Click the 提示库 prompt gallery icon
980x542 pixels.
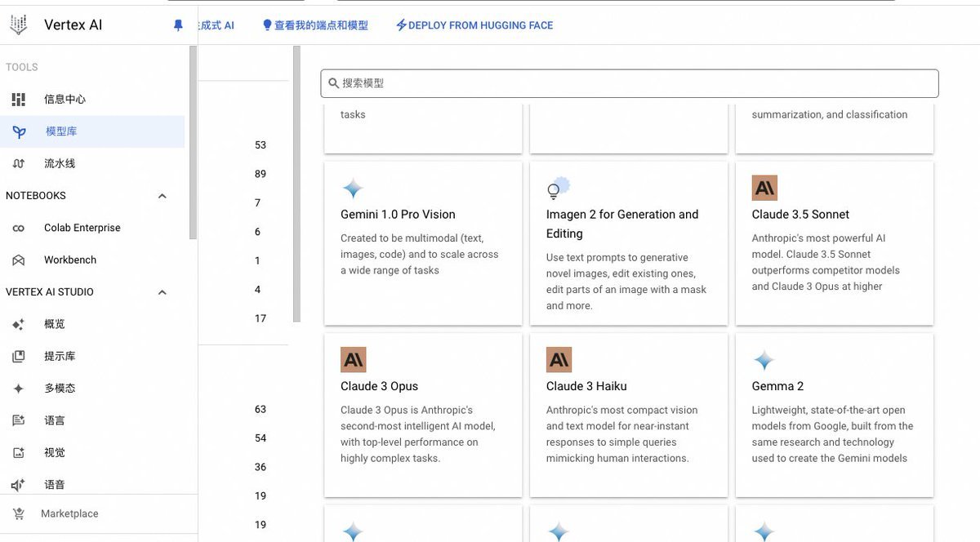point(19,357)
